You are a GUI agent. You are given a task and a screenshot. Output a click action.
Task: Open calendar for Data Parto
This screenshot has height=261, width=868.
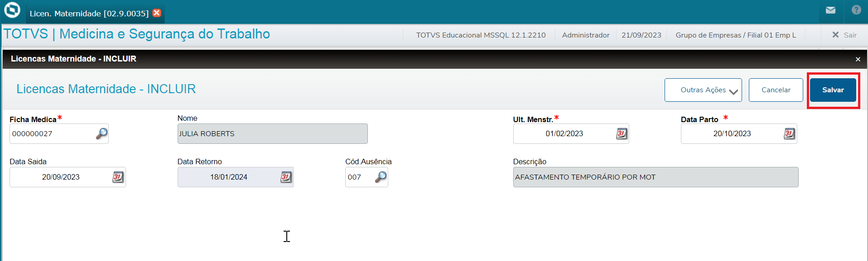coord(789,133)
